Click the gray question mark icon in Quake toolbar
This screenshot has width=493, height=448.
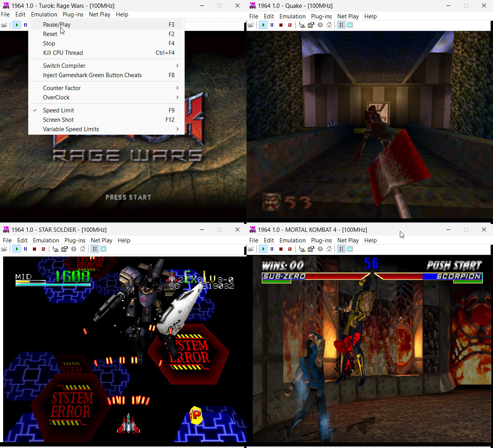tap(320, 25)
